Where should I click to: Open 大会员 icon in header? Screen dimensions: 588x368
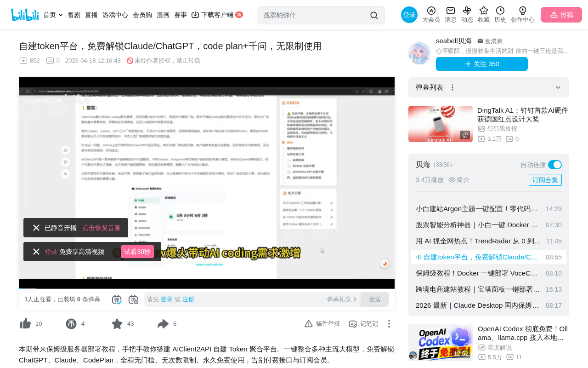(x=431, y=11)
